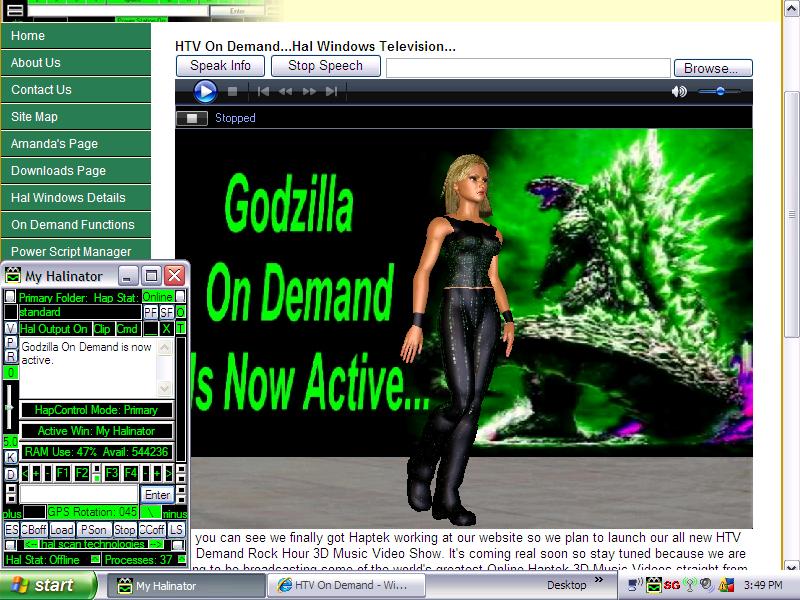Open Amanda's Page nav item

[x=76, y=144]
